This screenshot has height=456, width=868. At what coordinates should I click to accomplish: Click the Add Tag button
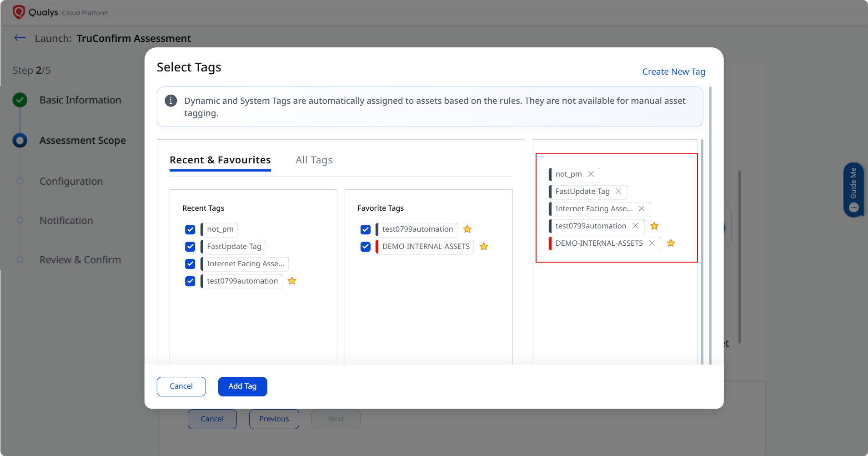pos(242,386)
